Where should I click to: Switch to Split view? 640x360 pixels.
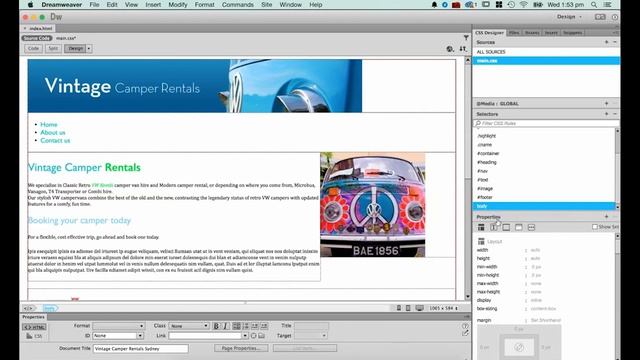53,49
